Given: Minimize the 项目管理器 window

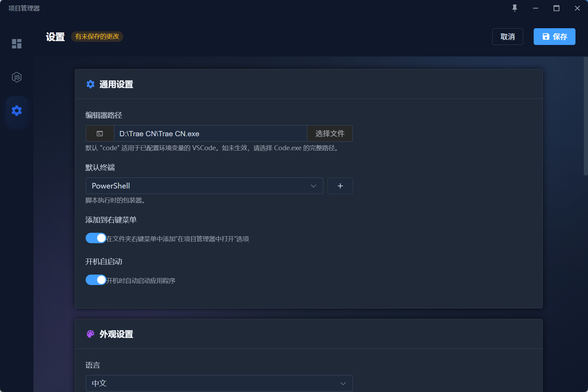Looking at the screenshot, I should click(535, 8).
